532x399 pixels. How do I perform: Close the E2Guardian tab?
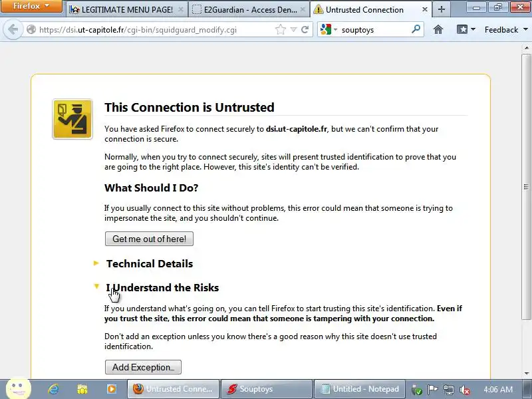pyautogui.click(x=303, y=9)
